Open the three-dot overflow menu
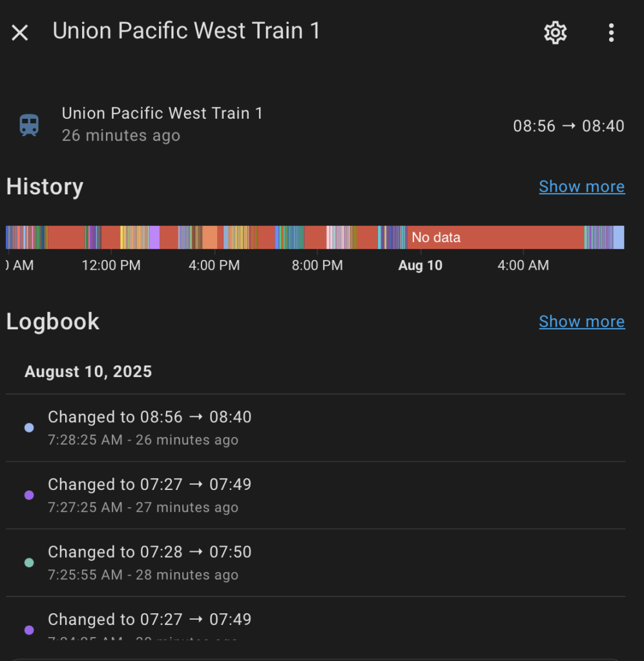 (611, 32)
